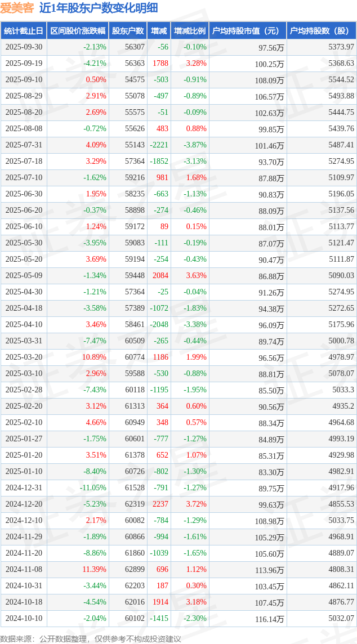357x644 pixels.
Task: Click the 统计截止日 column header
Action: (24, 31)
